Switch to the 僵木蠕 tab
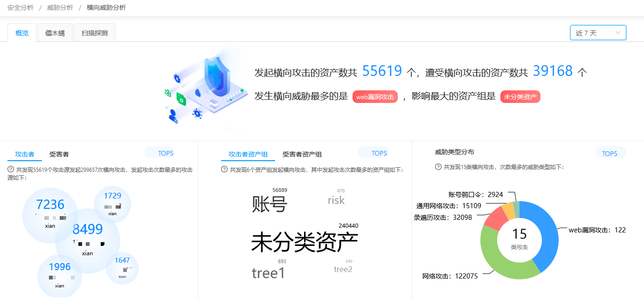The image size is (644, 299). pyautogui.click(x=55, y=33)
